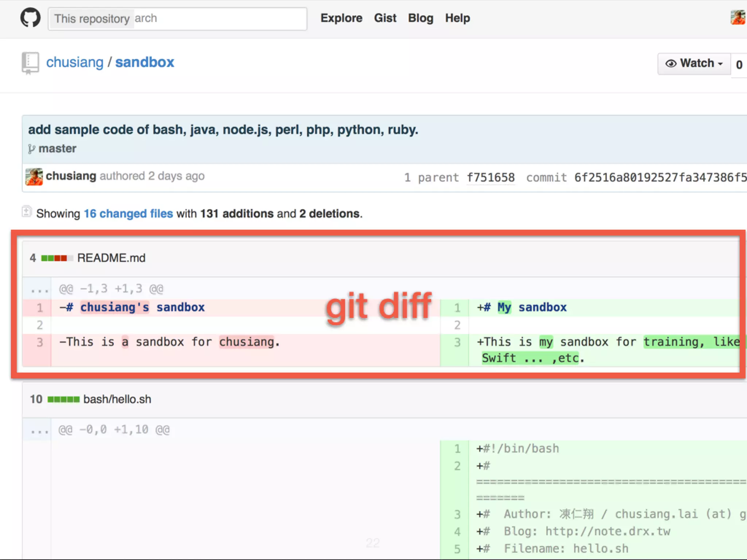Open the Help link
This screenshot has height=560, width=747.
point(457,18)
